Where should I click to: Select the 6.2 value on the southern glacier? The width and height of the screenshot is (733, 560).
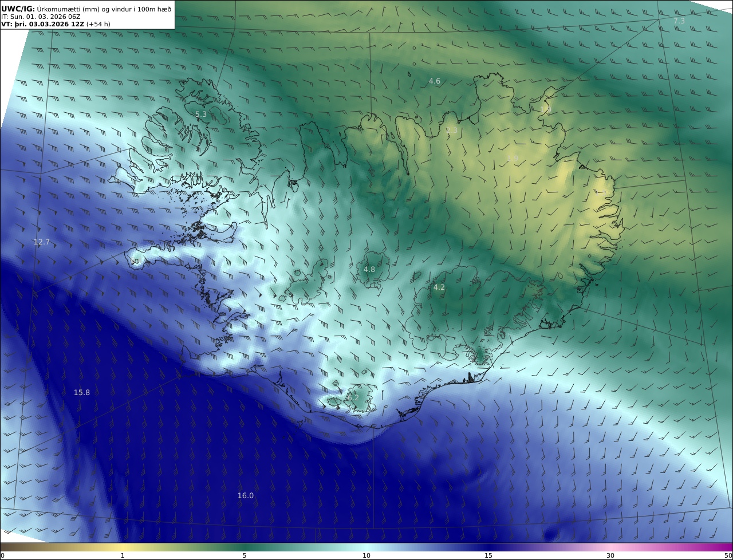click(353, 397)
